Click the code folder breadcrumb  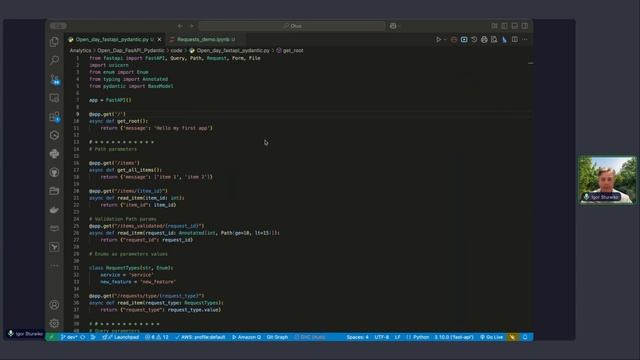click(x=176, y=51)
